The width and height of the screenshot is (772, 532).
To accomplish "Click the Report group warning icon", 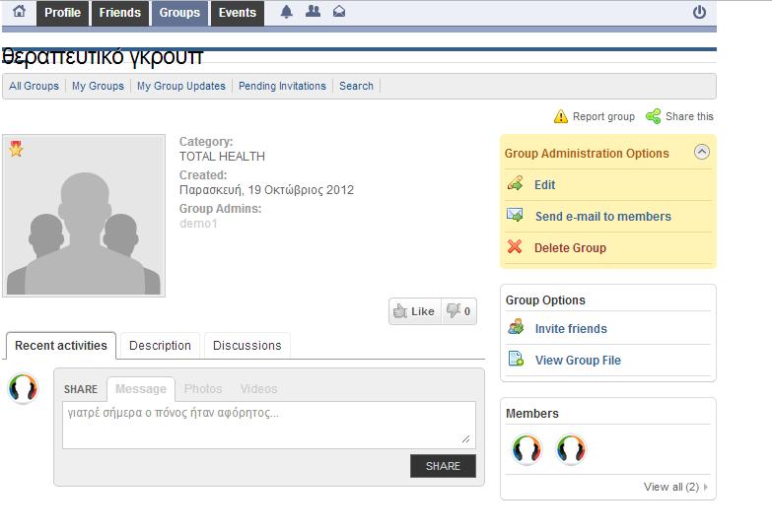I will point(561,116).
